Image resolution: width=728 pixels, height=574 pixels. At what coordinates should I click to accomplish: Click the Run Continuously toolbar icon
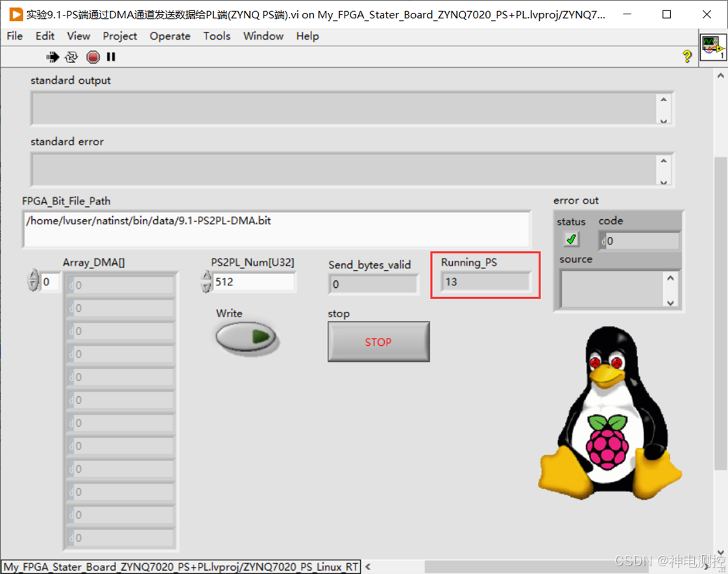click(71, 56)
